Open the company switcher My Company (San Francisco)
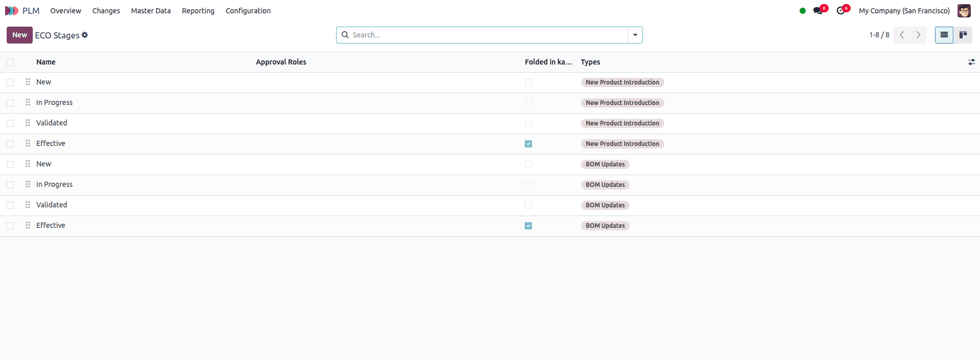The height and width of the screenshot is (361, 980). click(904, 11)
